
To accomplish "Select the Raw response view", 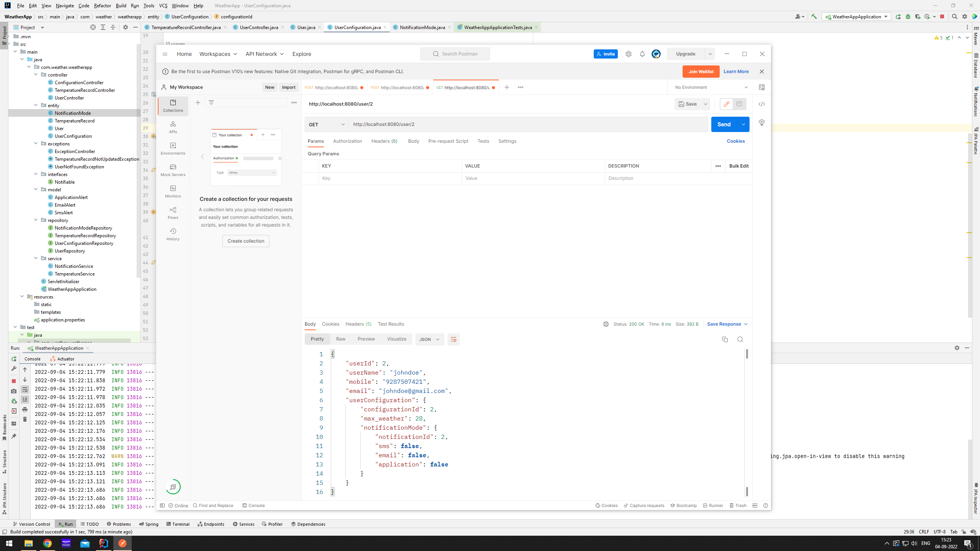I will (341, 339).
